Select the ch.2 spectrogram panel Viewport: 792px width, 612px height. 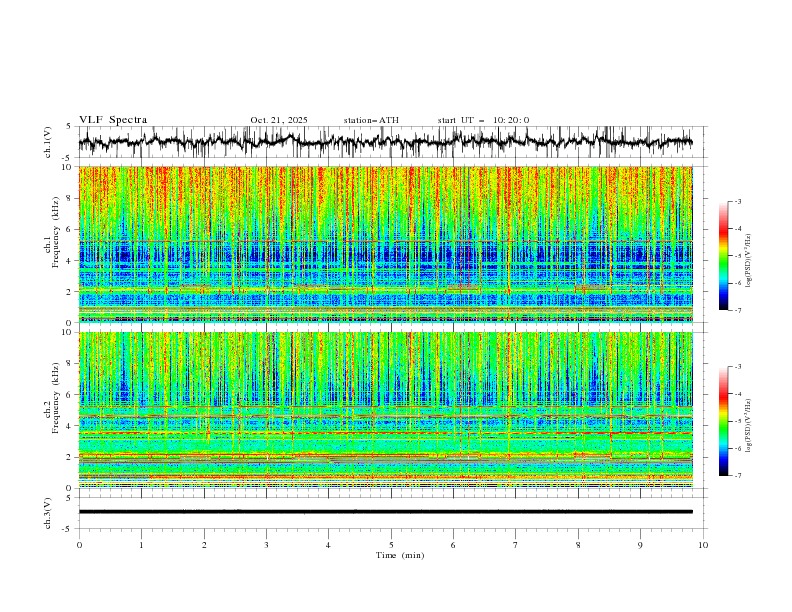click(392, 410)
